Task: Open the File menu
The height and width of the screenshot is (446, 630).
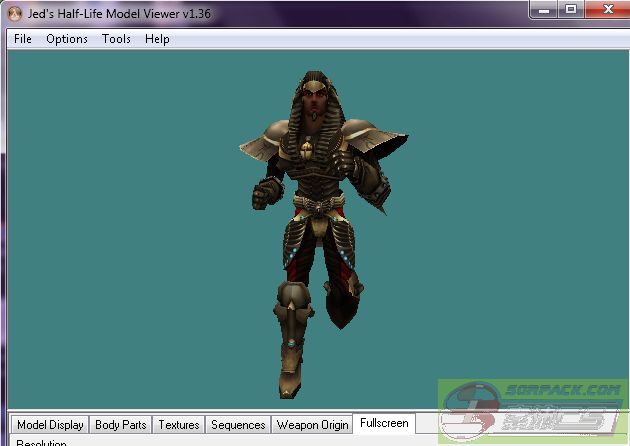Action: [x=22, y=39]
